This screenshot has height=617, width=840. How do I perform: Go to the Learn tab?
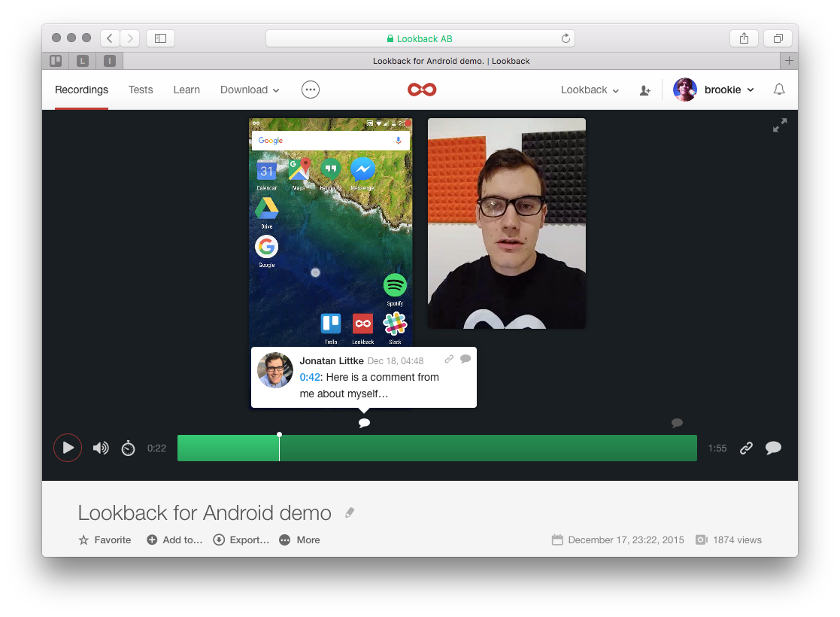point(186,90)
